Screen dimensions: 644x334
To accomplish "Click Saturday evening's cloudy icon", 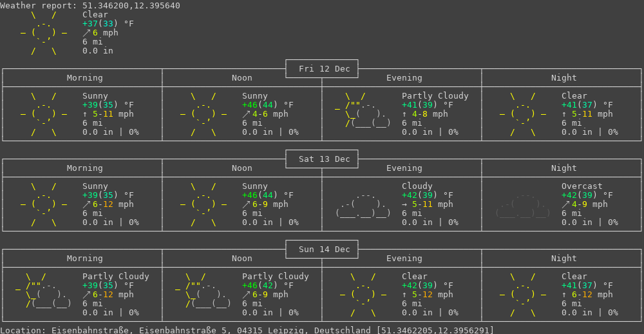I will [363, 204].
